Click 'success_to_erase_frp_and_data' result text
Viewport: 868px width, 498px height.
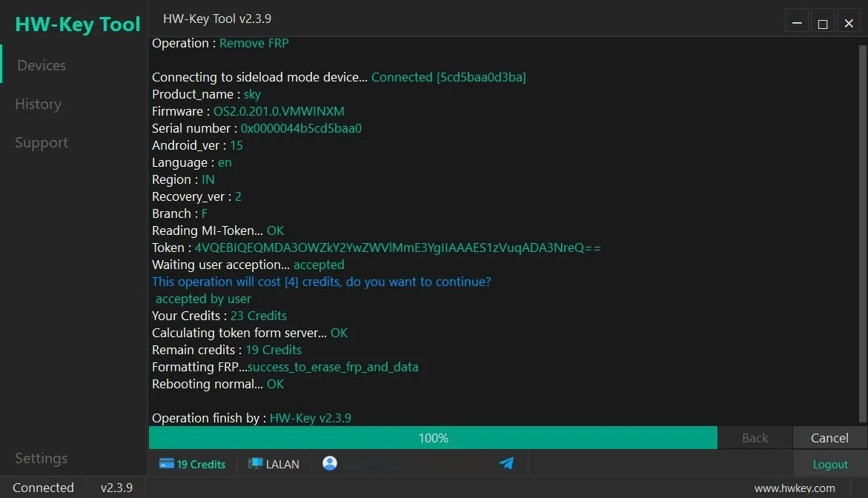point(333,367)
